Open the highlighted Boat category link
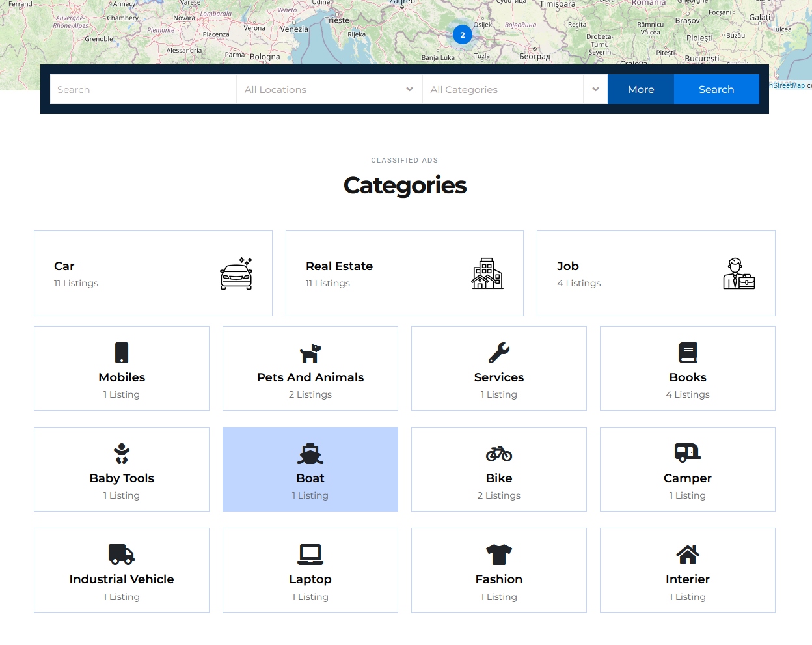 (310, 478)
